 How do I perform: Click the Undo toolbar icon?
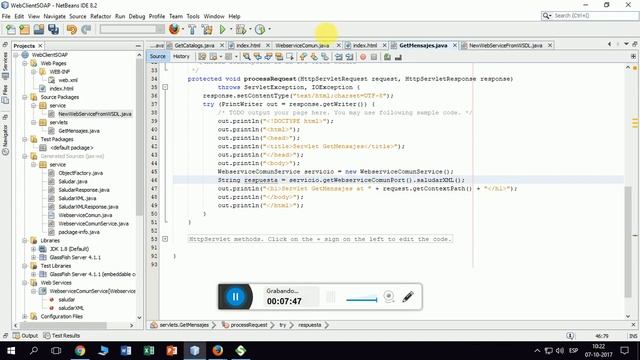pyautogui.click(x=72, y=29)
